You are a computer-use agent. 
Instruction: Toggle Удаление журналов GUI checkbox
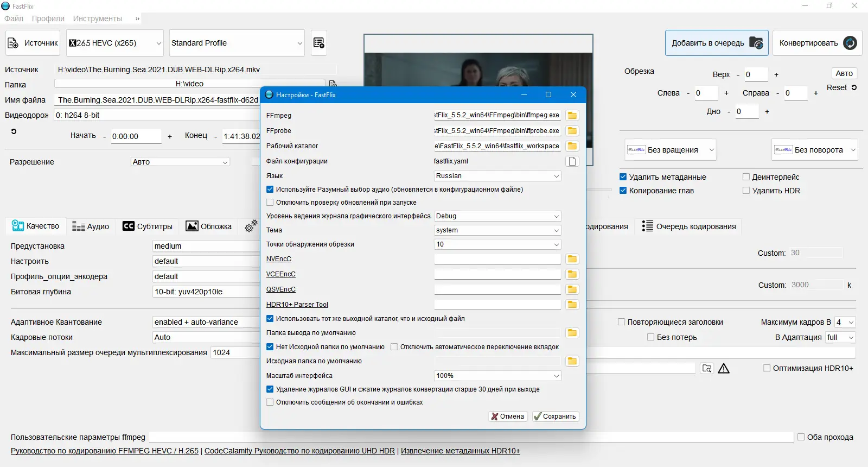pyautogui.click(x=270, y=389)
